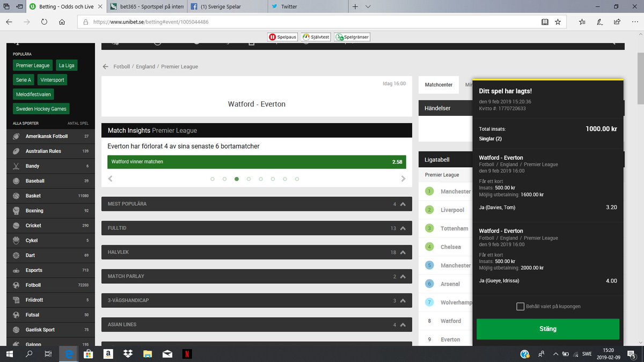Open Melodifestivalen popular tag
This screenshot has height=362, width=644.
click(x=34, y=94)
